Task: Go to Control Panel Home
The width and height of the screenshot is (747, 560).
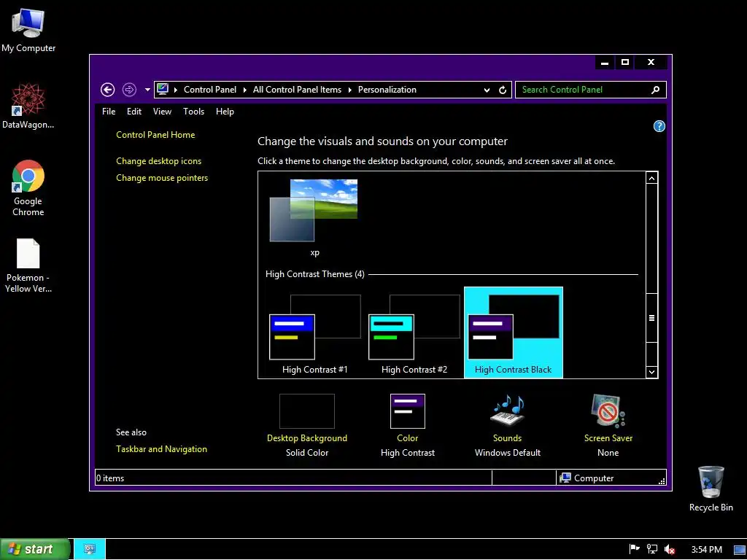Action: pyautogui.click(x=155, y=135)
